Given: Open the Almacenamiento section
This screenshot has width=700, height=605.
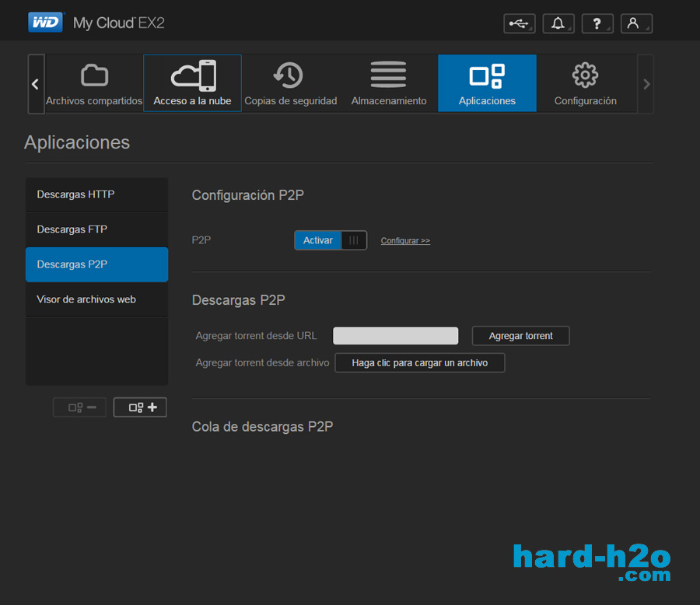Looking at the screenshot, I should 389,83.
